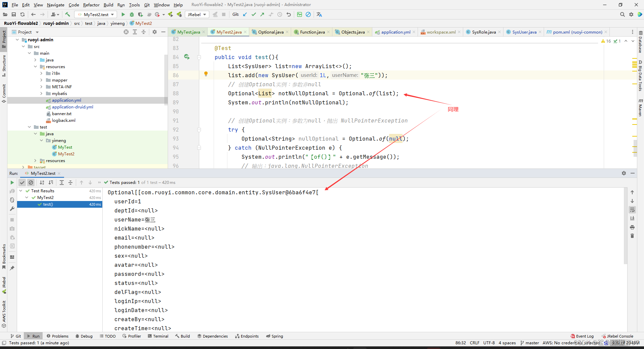644x349 pixels.
Task: Open Run panel settings gear
Action: [624, 173]
